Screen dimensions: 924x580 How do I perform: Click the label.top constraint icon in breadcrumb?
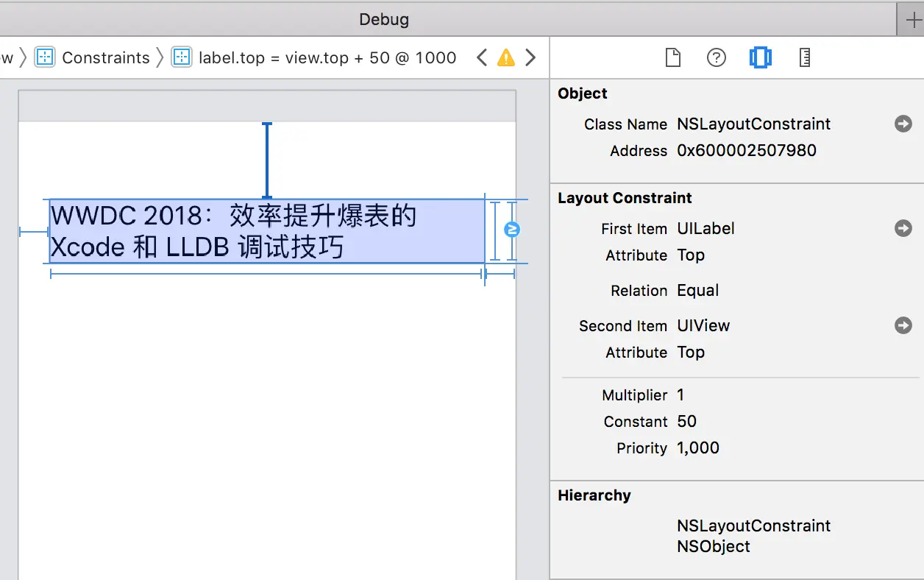click(x=182, y=57)
